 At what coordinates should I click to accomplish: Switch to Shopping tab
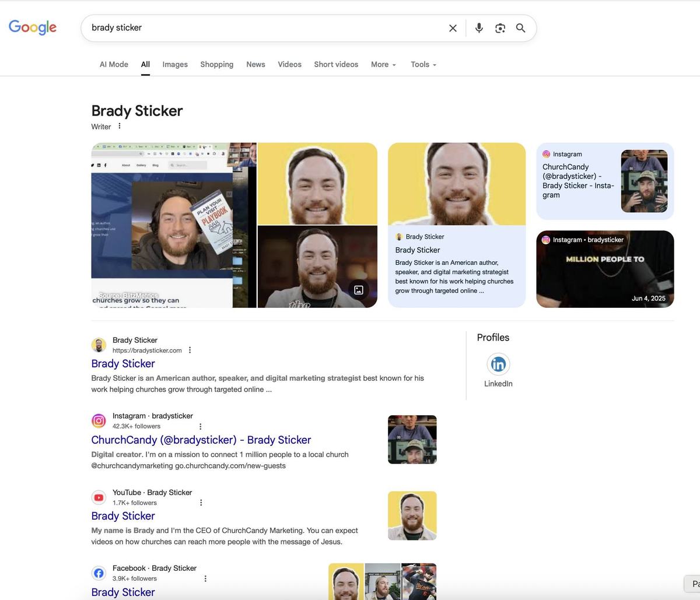coord(217,64)
